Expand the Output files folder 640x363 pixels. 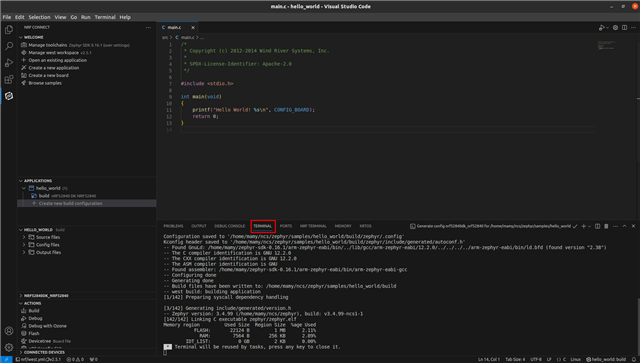24,252
